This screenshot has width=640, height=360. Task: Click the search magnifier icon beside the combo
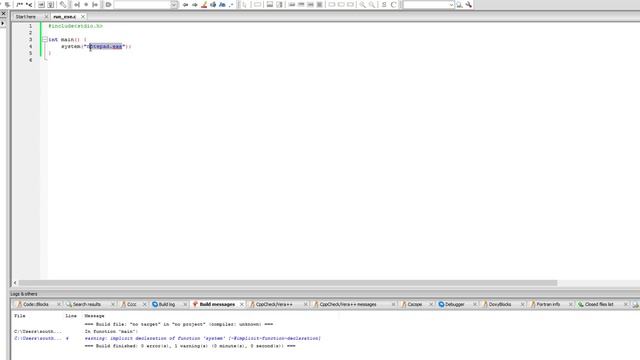pyautogui.click(x=460, y=4)
